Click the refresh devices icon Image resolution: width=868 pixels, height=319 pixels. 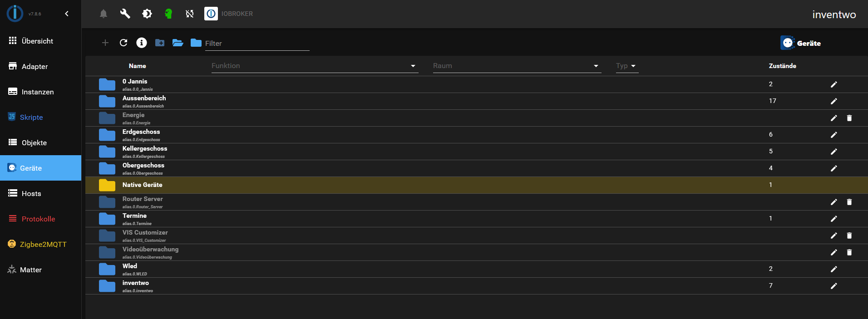click(123, 43)
